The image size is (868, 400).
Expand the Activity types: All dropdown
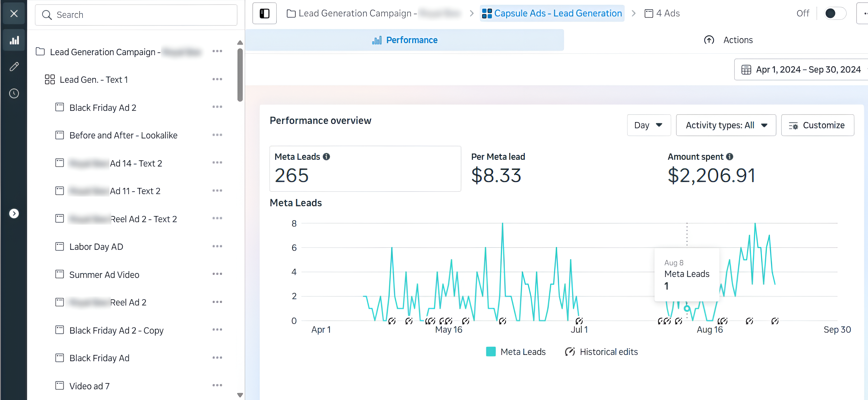click(x=726, y=125)
